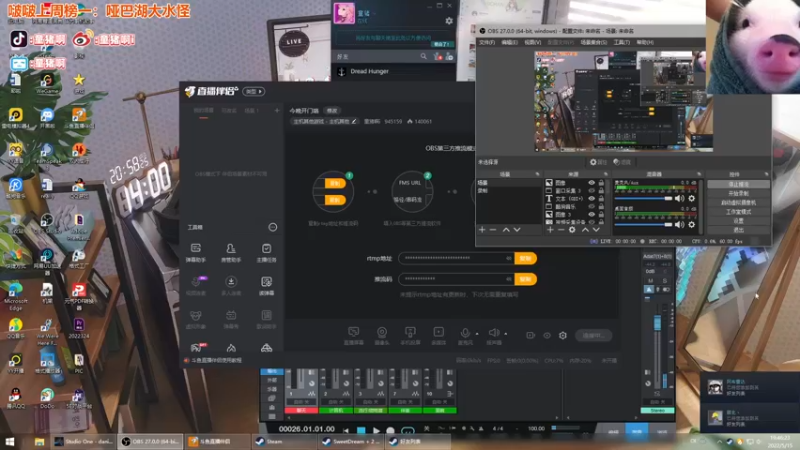
Task: Move selected OBS source up
Action: coord(585,230)
